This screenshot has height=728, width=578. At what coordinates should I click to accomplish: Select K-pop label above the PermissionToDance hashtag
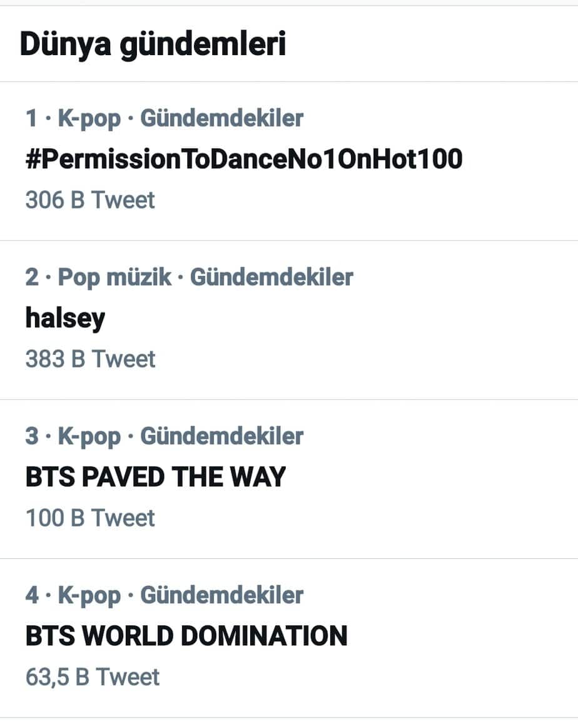tap(89, 118)
